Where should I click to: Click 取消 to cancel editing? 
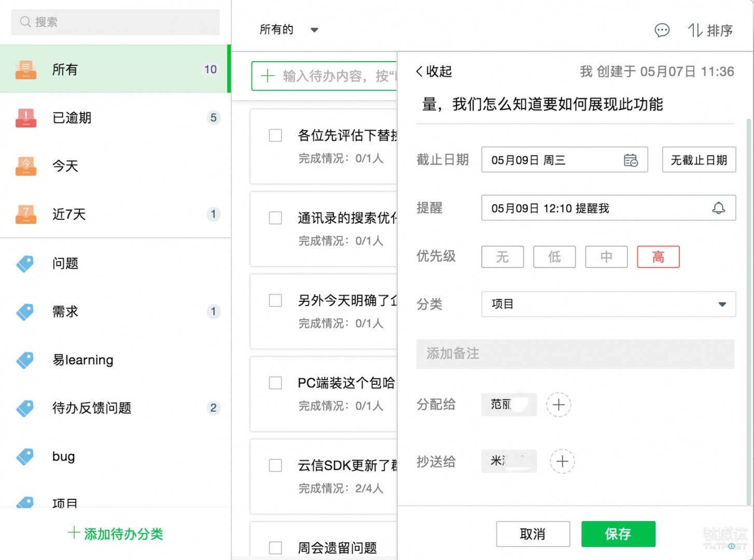pos(533,534)
